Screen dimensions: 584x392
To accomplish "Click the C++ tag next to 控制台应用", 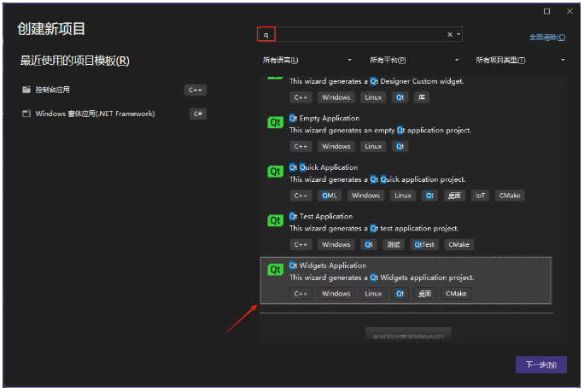I will click(196, 90).
